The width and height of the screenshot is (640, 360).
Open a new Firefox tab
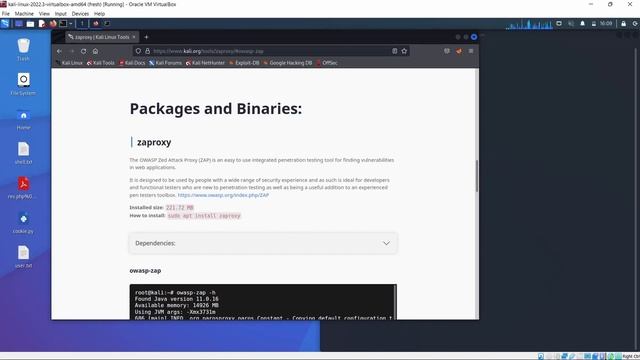pyautogui.click(x=146, y=37)
